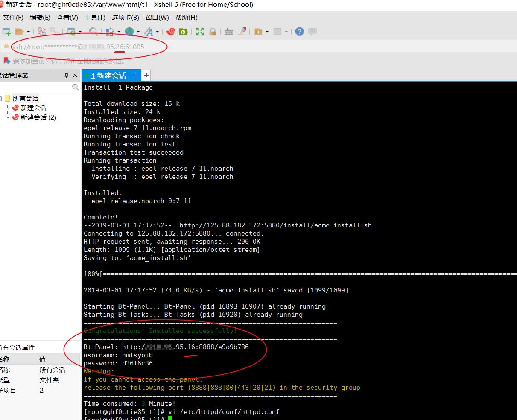Click the Font toolbar icon
This screenshot has height=420, width=517.
coord(149,32)
